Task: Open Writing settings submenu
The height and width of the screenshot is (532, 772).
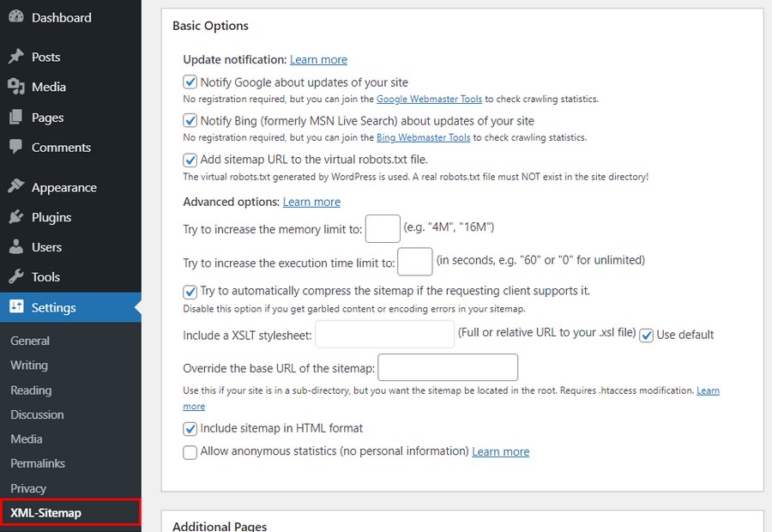Action: (29, 366)
